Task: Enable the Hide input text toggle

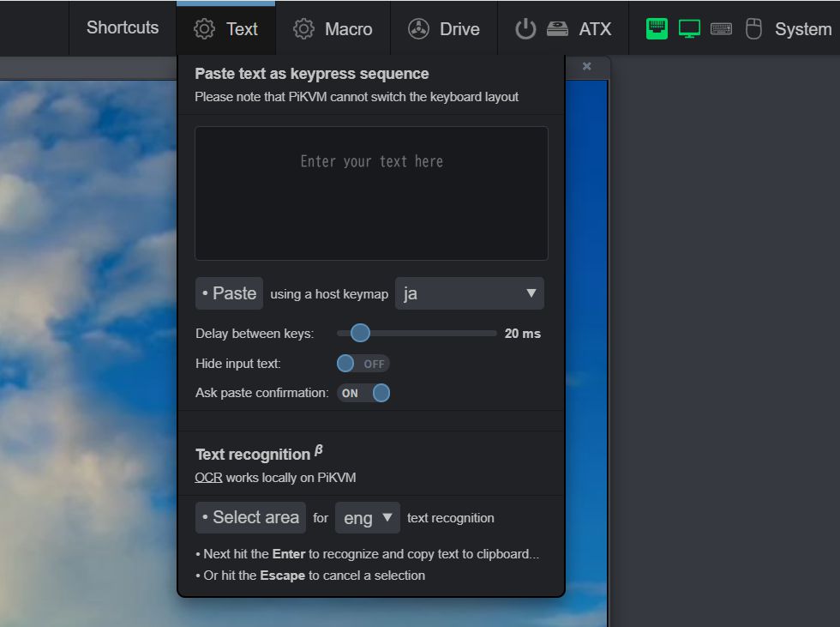Action: 363,364
